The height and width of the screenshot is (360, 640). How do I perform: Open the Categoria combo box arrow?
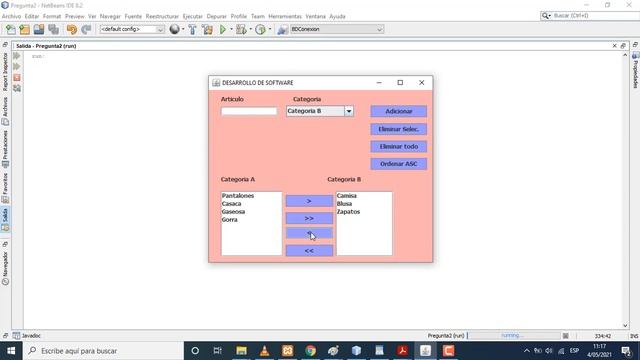tap(349, 111)
